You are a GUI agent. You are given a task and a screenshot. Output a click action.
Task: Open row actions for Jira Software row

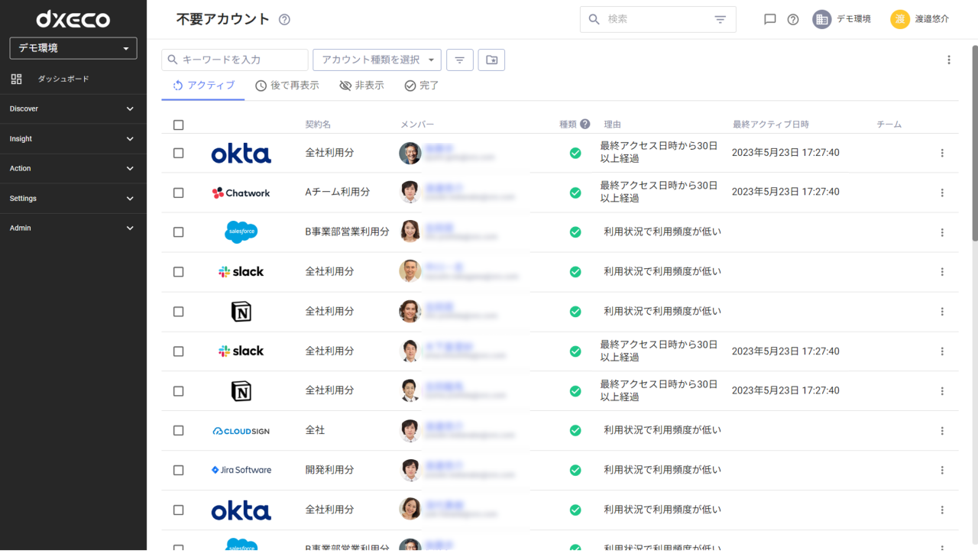(942, 471)
